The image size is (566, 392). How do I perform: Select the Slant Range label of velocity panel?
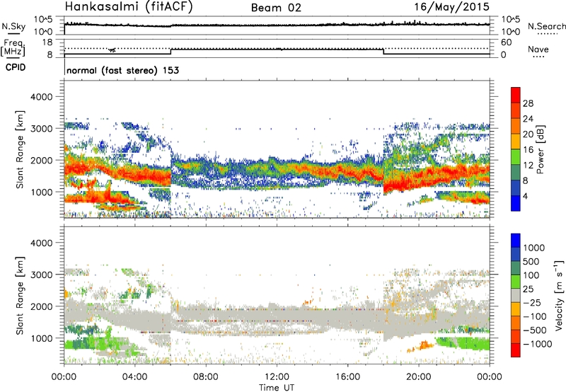click(20, 296)
